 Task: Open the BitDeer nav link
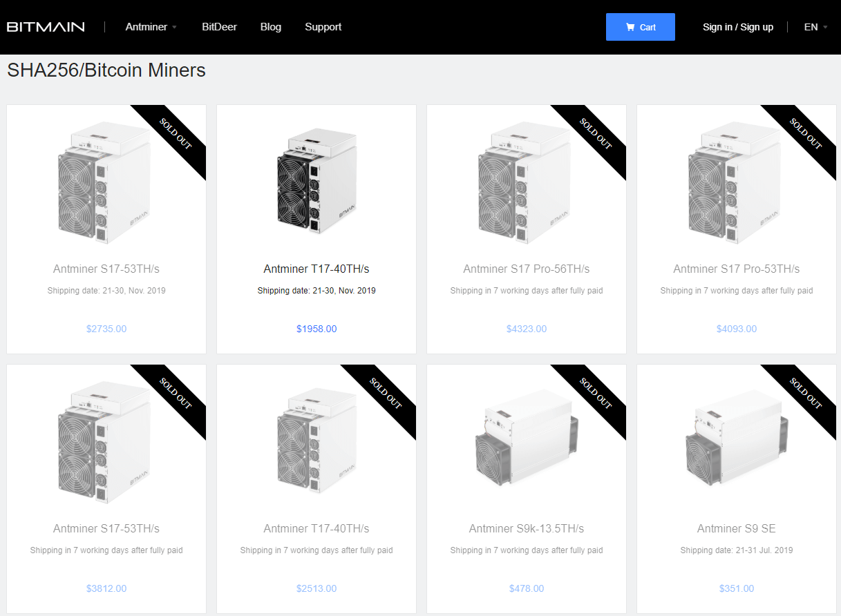(x=219, y=27)
